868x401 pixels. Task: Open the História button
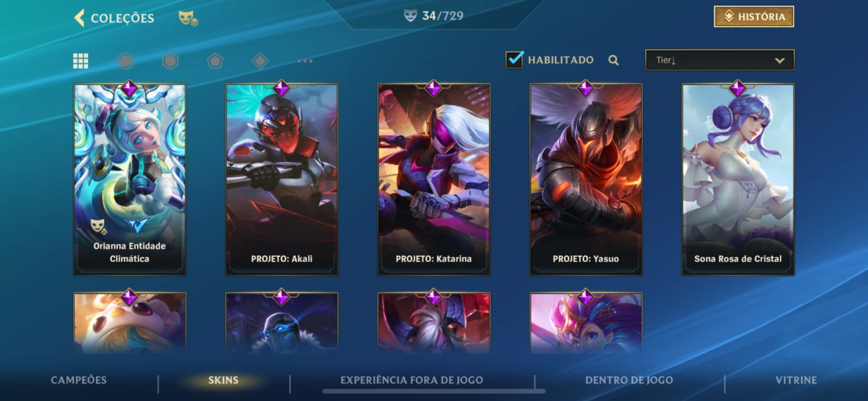(x=754, y=17)
